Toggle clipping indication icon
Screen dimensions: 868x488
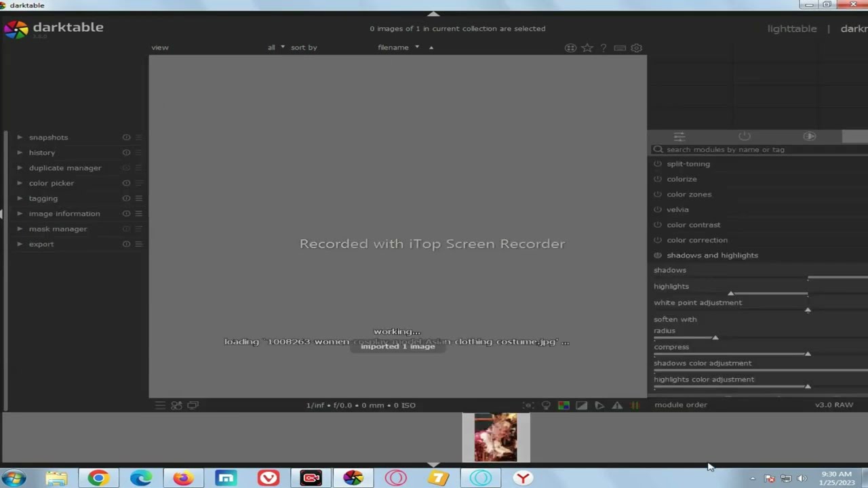tap(581, 405)
